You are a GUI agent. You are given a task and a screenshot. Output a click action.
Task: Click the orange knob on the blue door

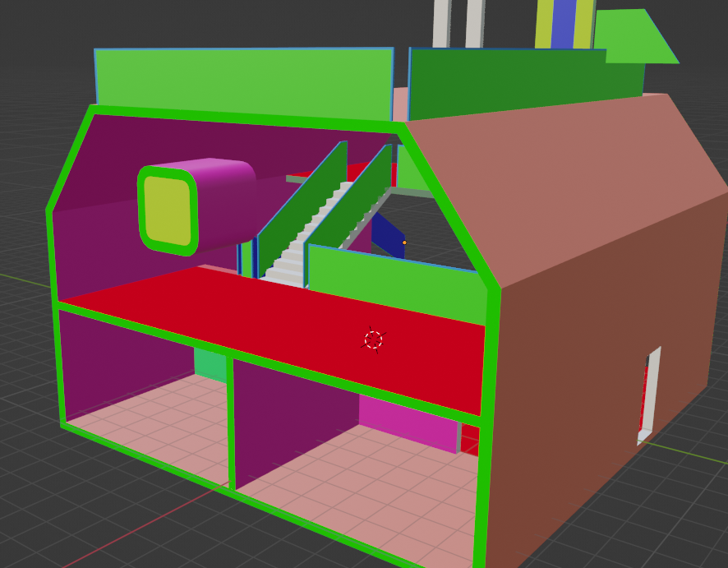[x=404, y=242]
